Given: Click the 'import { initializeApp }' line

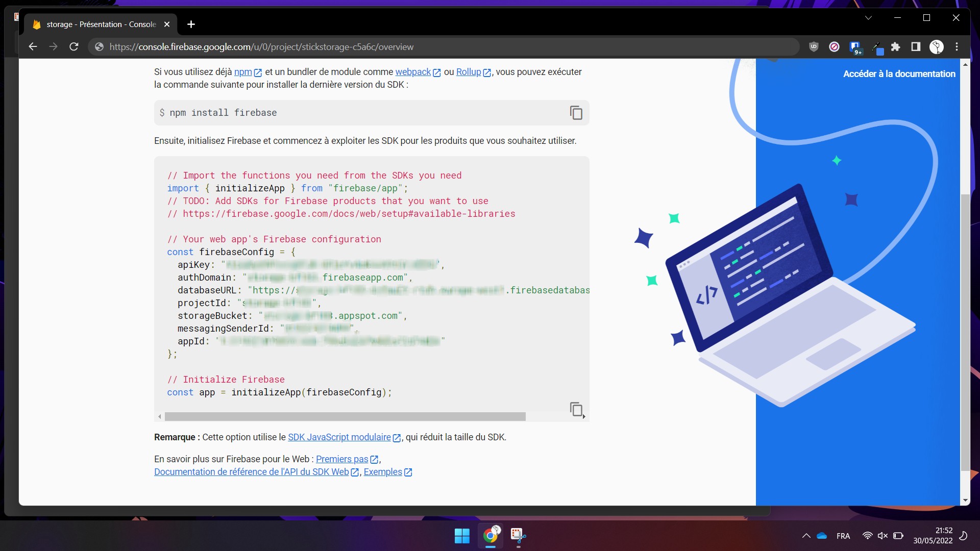Looking at the screenshot, I should coord(287,188).
